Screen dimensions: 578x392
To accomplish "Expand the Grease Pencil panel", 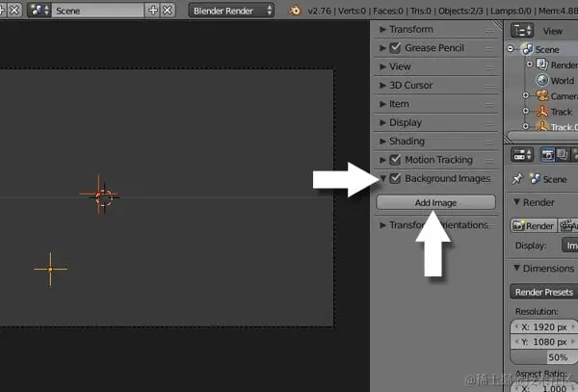I will click(382, 48).
